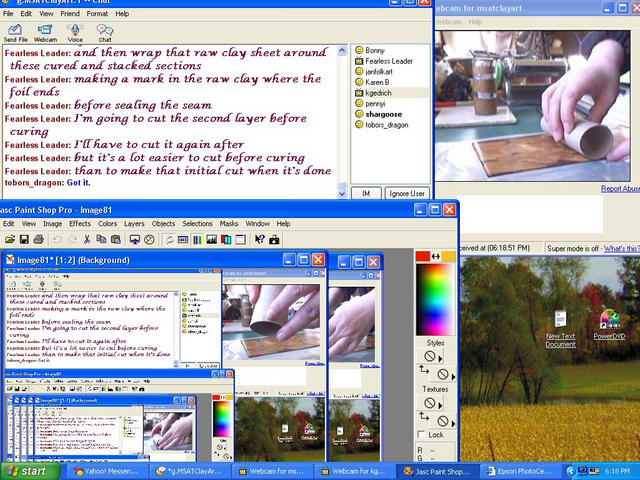Click the chat scrollbar up arrow
This screenshot has height=480, width=640.
tap(342, 50)
